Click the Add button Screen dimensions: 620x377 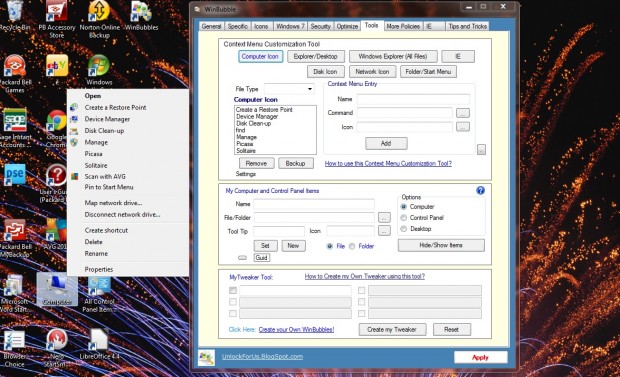(386, 143)
